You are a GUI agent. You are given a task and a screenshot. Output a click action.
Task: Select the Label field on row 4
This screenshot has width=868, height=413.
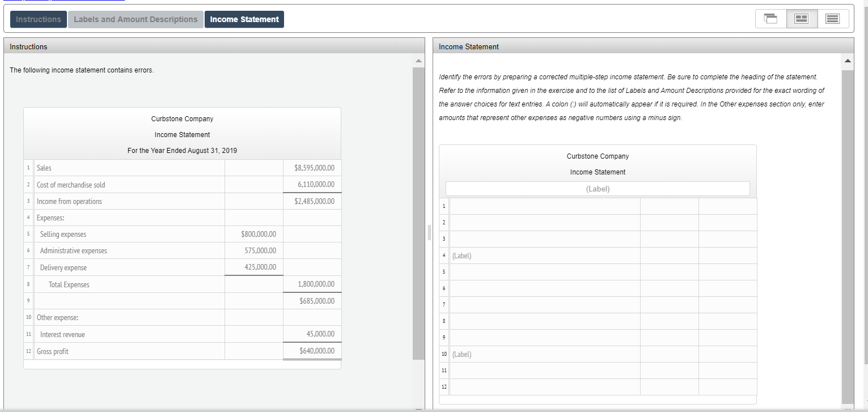click(x=544, y=255)
